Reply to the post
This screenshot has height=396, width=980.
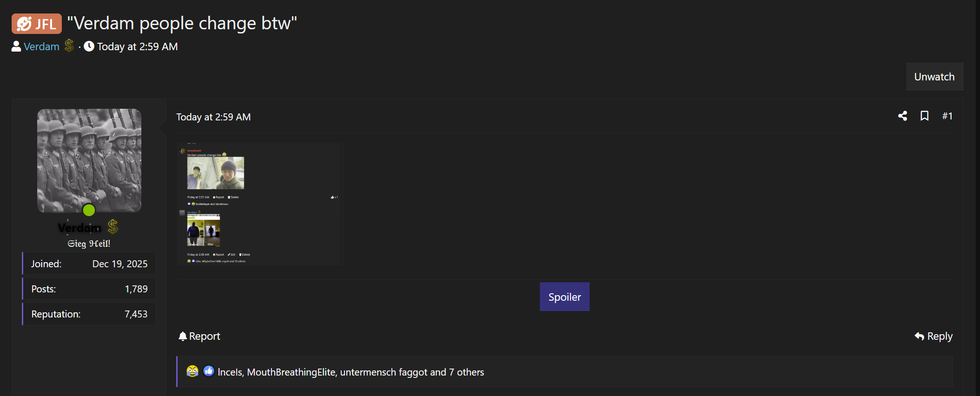(934, 336)
